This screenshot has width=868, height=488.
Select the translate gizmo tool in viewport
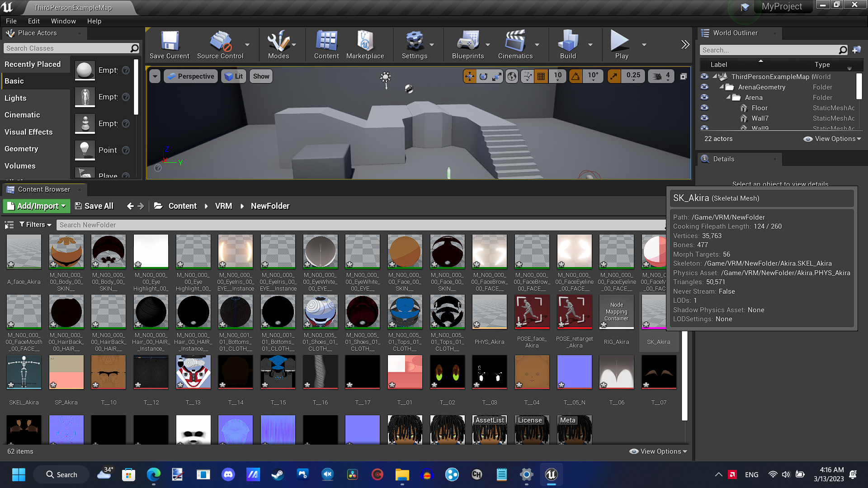470,76
